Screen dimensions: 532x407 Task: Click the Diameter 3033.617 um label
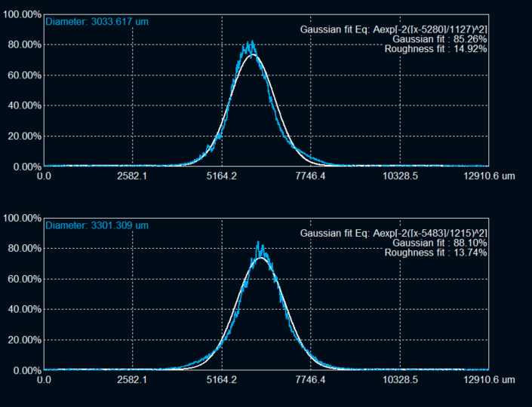click(x=97, y=22)
